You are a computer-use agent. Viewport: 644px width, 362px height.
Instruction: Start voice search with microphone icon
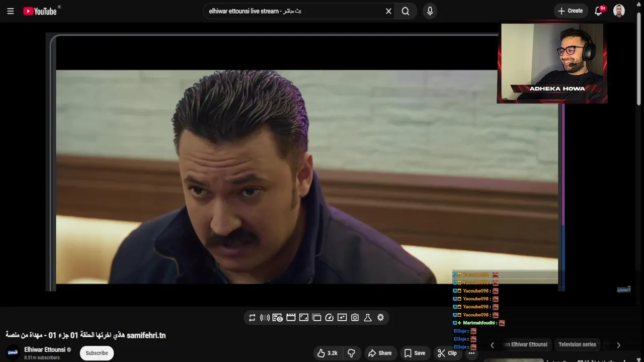coord(430,11)
